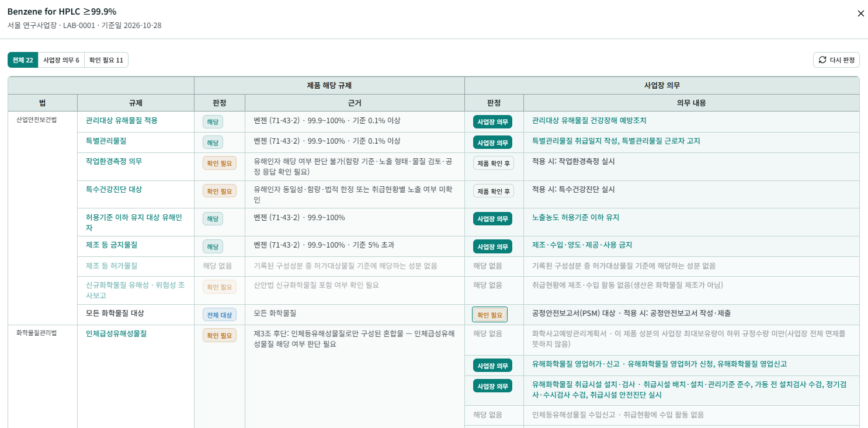The width and height of the screenshot is (868, 428).
Task: Click the 전체 대상 badge
Action: point(220,315)
